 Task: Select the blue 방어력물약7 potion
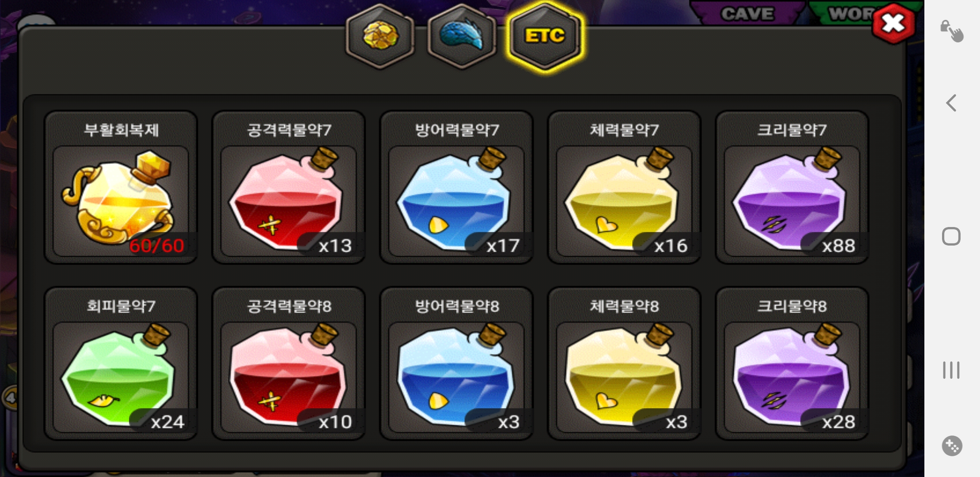tap(456, 187)
